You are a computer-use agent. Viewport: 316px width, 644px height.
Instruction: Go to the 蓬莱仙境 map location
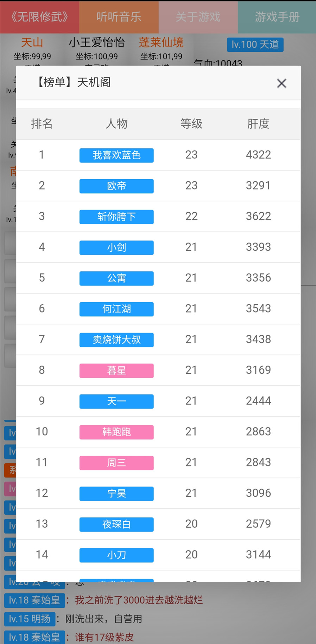(x=161, y=43)
